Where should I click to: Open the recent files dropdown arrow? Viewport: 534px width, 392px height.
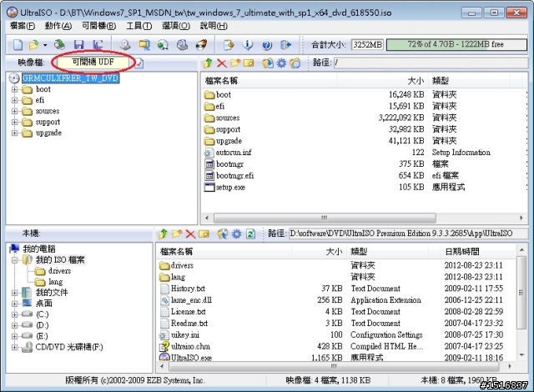(x=44, y=45)
